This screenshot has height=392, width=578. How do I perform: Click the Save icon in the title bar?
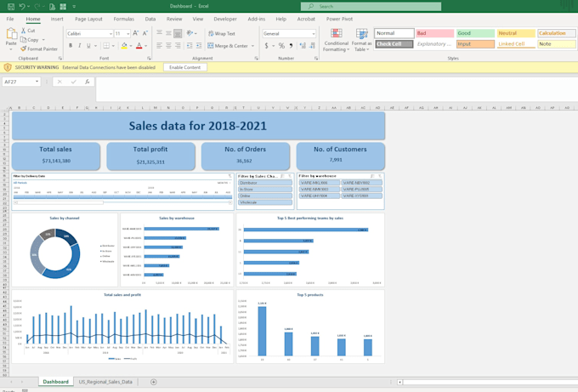tap(11, 6)
